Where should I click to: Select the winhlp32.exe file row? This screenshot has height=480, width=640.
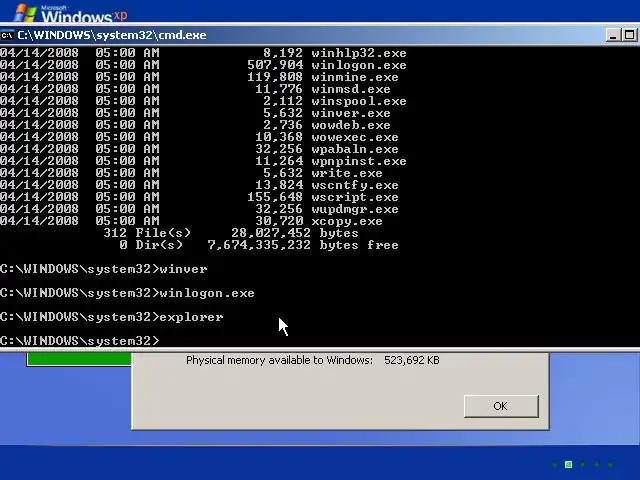tap(203, 53)
